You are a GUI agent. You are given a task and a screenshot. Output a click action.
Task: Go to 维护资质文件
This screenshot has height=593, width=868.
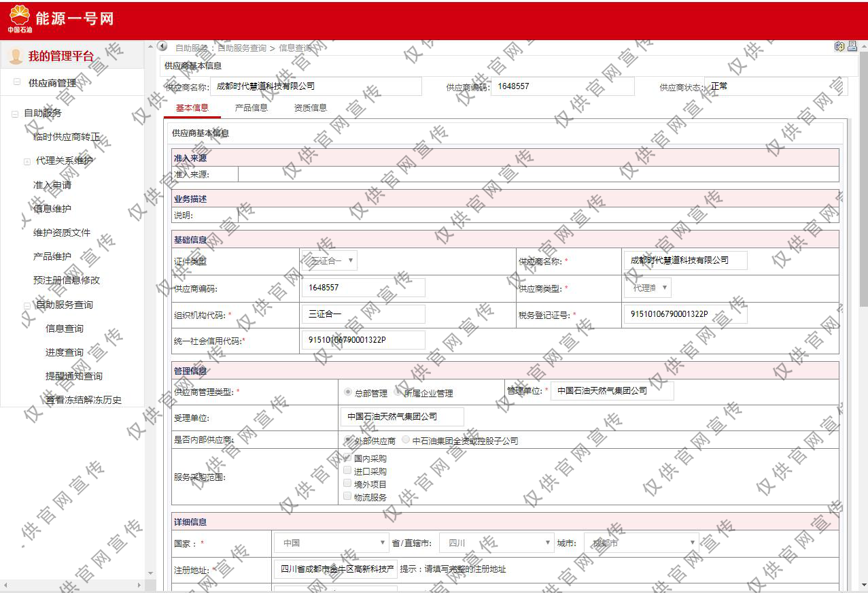pos(62,233)
